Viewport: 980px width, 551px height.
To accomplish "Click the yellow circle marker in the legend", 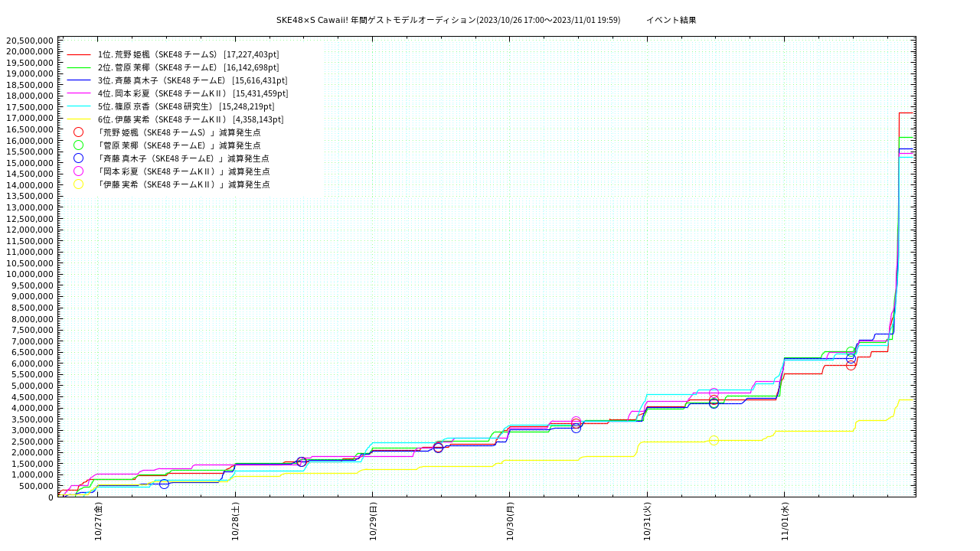I will coord(78,184).
